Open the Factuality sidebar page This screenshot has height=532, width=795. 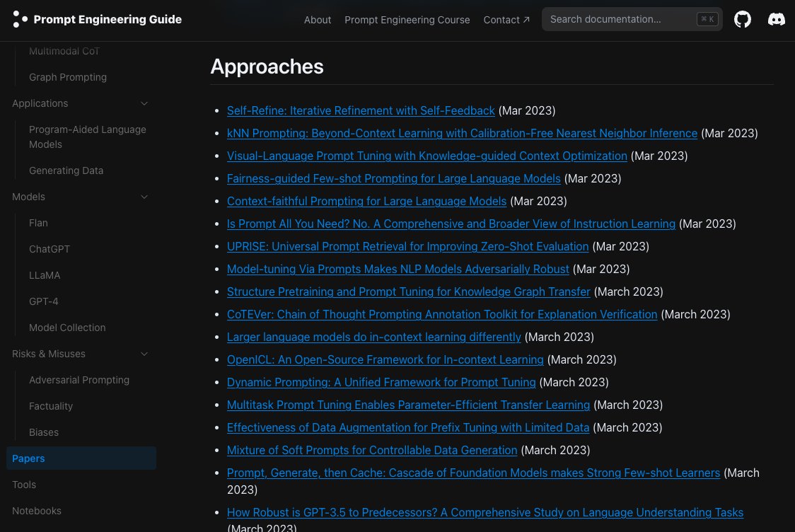click(x=51, y=406)
